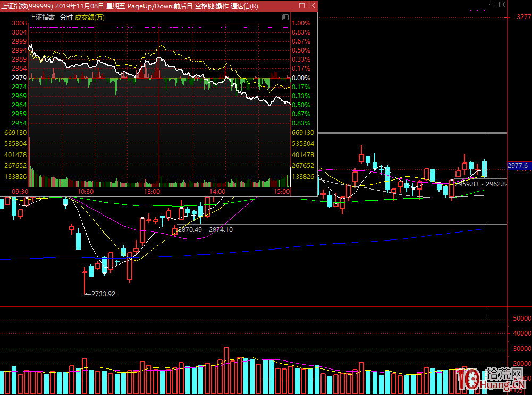Image resolution: width=532 pixels, height=395 pixels.
Task: Select the 分时 label in popup header
Action: pyautogui.click(x=66, y=18)
